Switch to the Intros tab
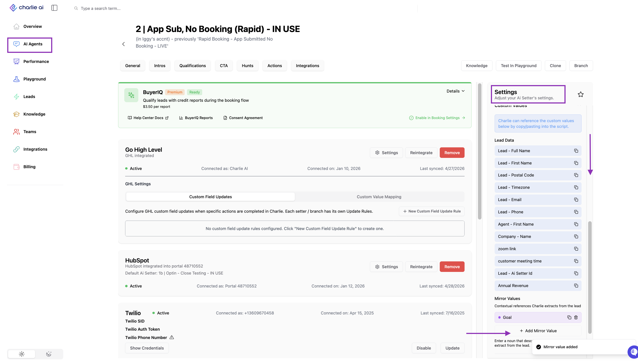 [x=160, y=66]
